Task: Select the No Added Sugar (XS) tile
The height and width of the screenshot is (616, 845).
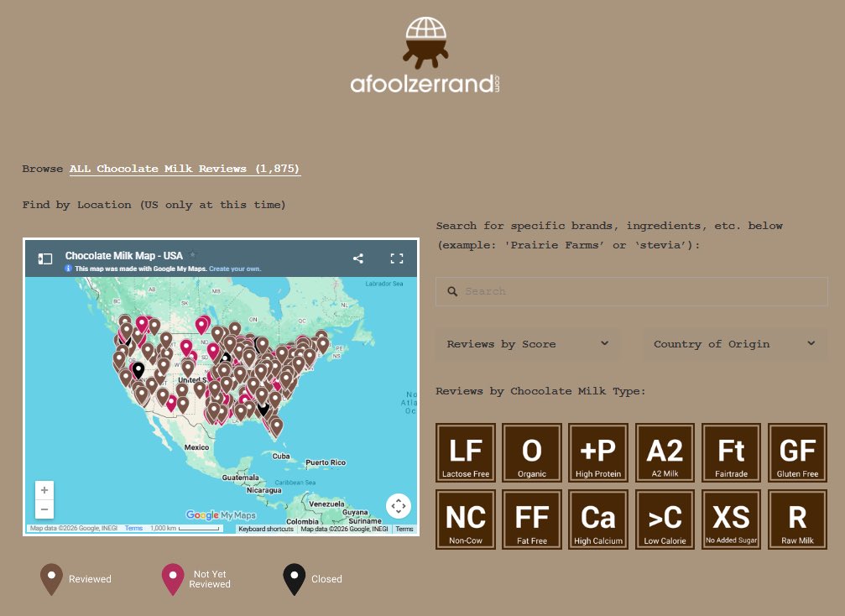Action: [731, 519]
